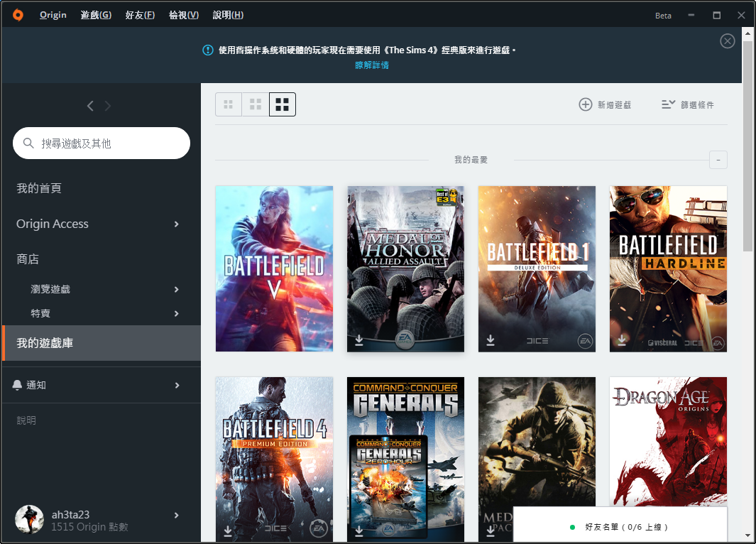The width and height of the screenshot is (756, 544).
Task: Open the 篩選條件 filter button
Action: 688,104
